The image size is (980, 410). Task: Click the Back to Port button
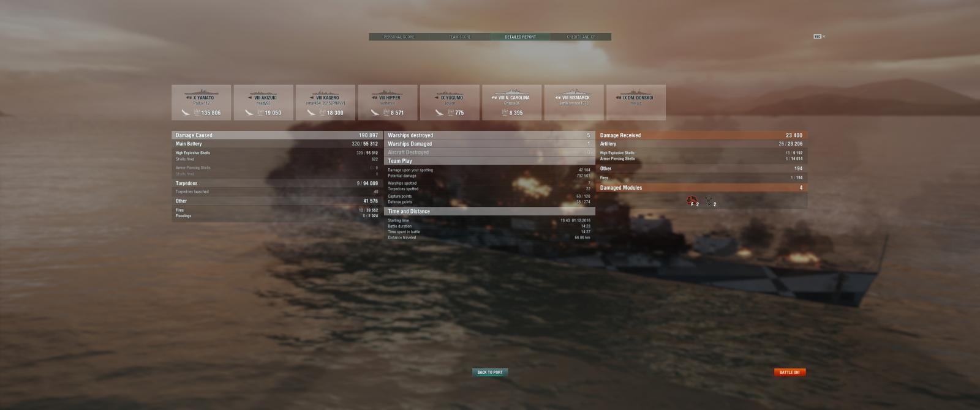[490, 372]
